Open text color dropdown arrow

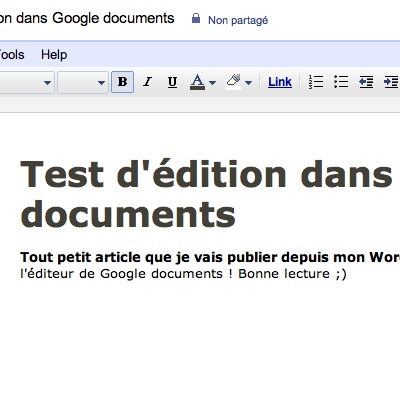213,82
